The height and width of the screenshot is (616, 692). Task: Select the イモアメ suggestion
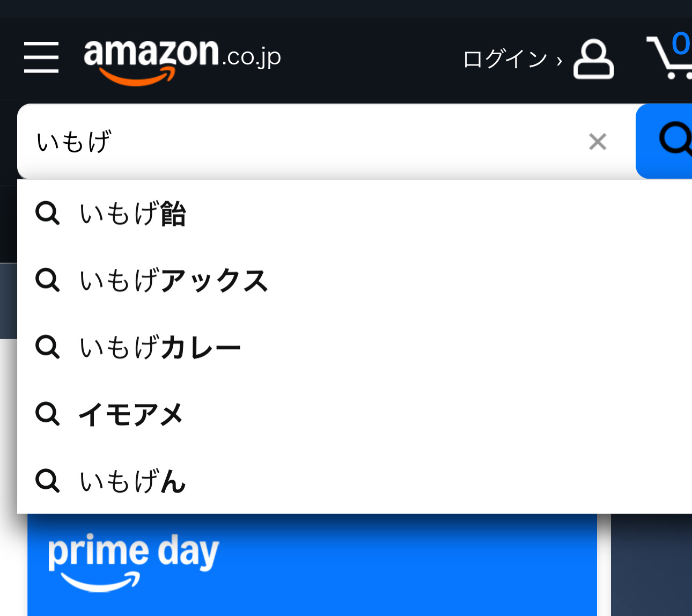click(355, 414)
